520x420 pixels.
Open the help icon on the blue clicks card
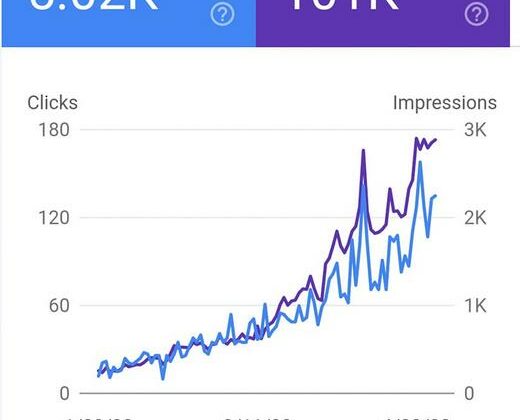(222, 14)
